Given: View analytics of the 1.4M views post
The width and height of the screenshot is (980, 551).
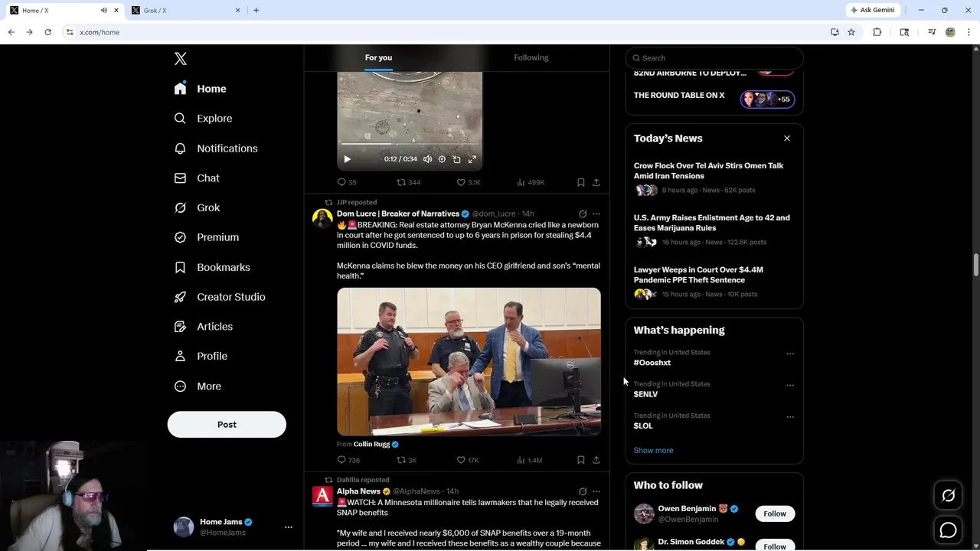Looking at the screenshot, I should click(530, 460).
